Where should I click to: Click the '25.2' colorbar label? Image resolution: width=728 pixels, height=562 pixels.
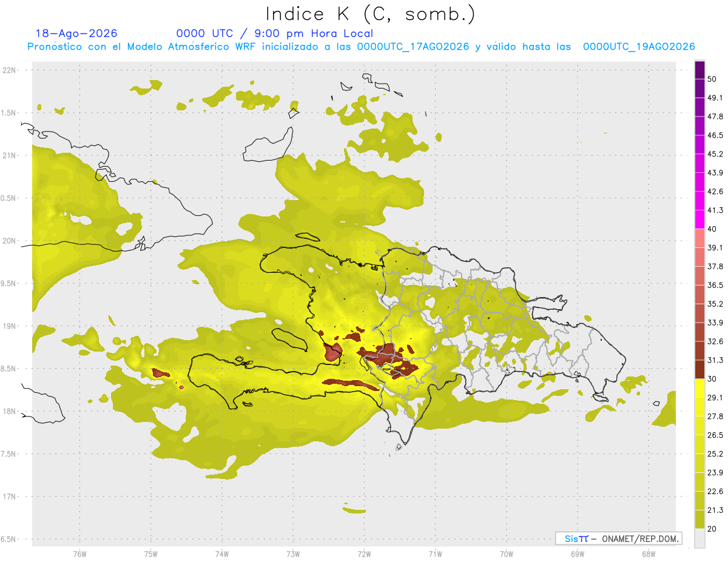716,454
